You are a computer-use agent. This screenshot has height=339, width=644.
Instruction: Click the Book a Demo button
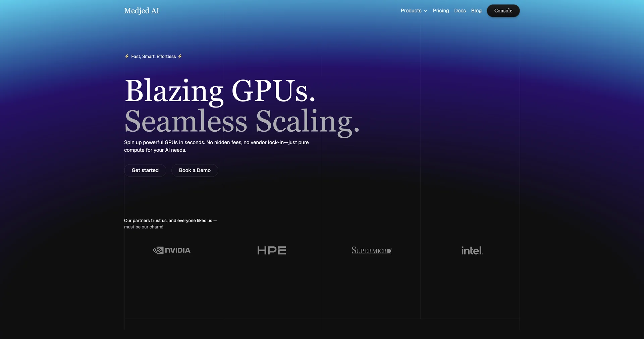(x=195, y=170)
